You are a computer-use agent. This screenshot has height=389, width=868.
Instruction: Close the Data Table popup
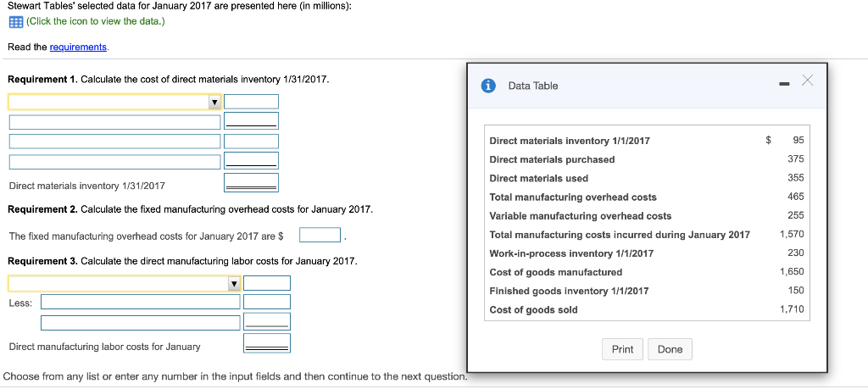tap(808, 81)
